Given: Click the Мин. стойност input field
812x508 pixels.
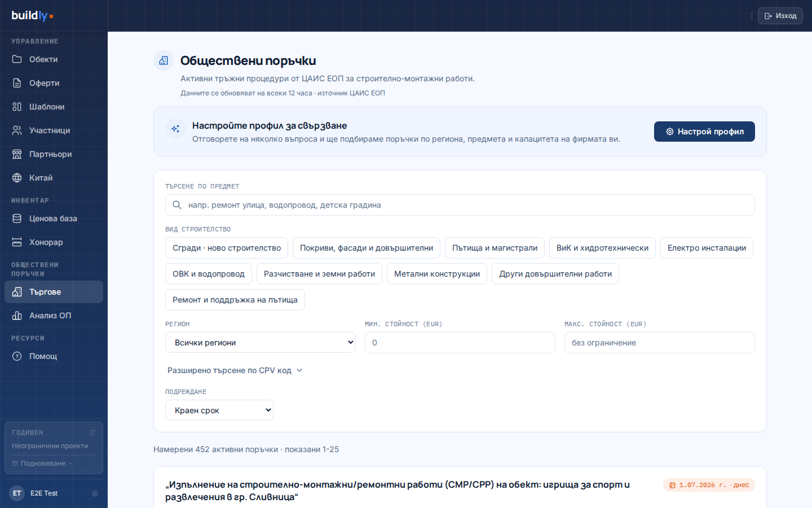Looking at the screenshot, I should 460,343.
